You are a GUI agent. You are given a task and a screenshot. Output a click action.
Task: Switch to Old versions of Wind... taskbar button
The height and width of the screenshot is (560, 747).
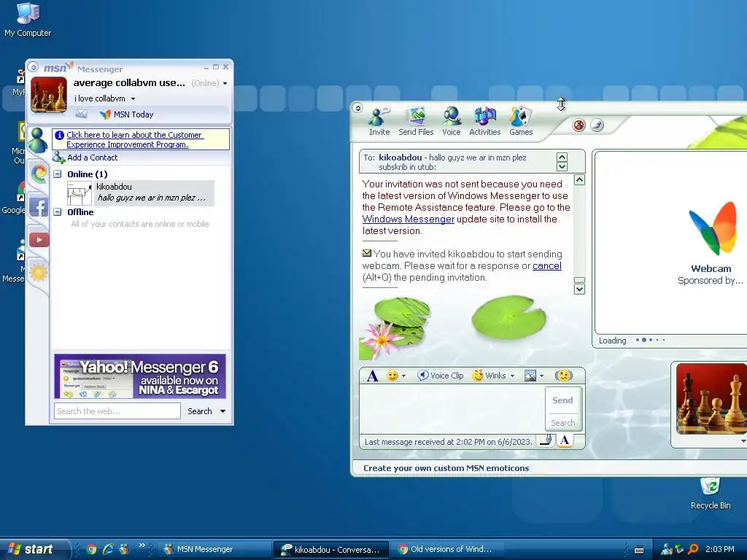(447, 549)
